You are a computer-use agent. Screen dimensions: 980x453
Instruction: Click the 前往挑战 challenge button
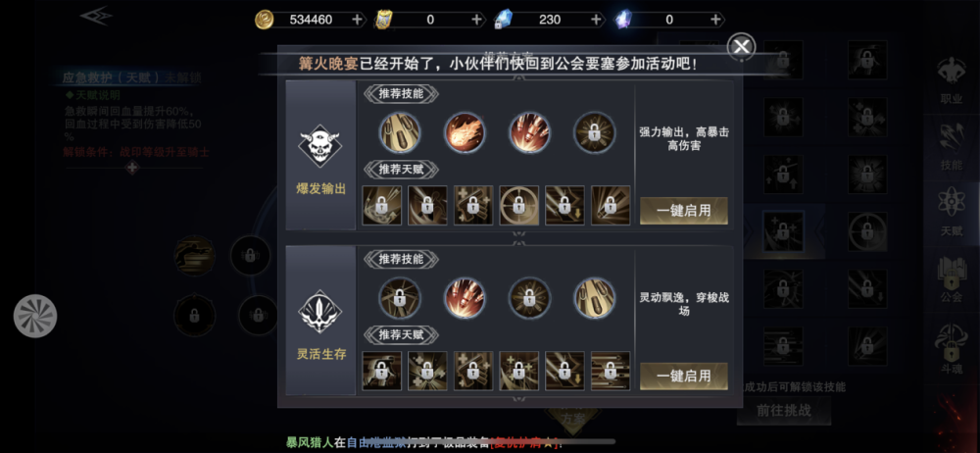784,411
